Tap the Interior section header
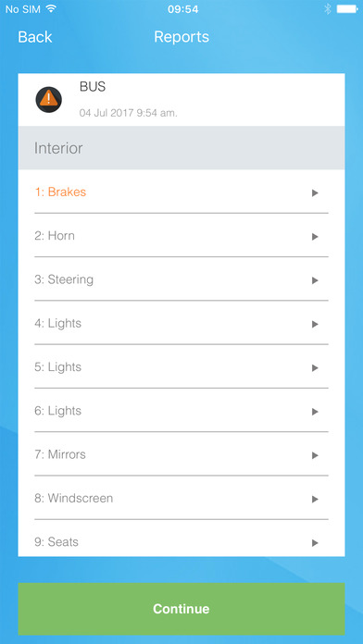 (x=181, y=148)
